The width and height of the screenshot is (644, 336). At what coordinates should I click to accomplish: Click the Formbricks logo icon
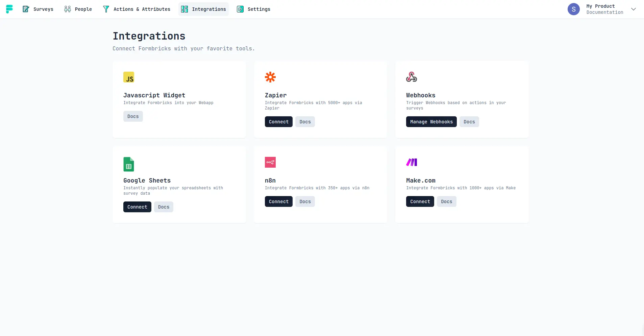point(9,9)
